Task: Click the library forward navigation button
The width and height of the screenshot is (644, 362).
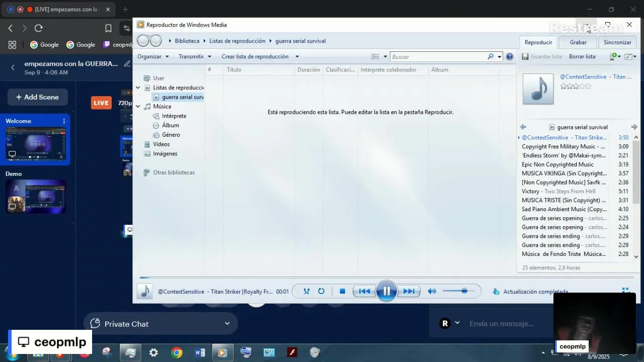Action: tap(156, 41)
